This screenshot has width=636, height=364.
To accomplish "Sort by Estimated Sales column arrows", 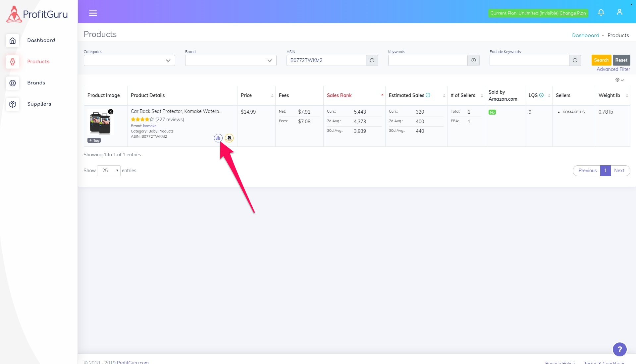I will 444,96.
